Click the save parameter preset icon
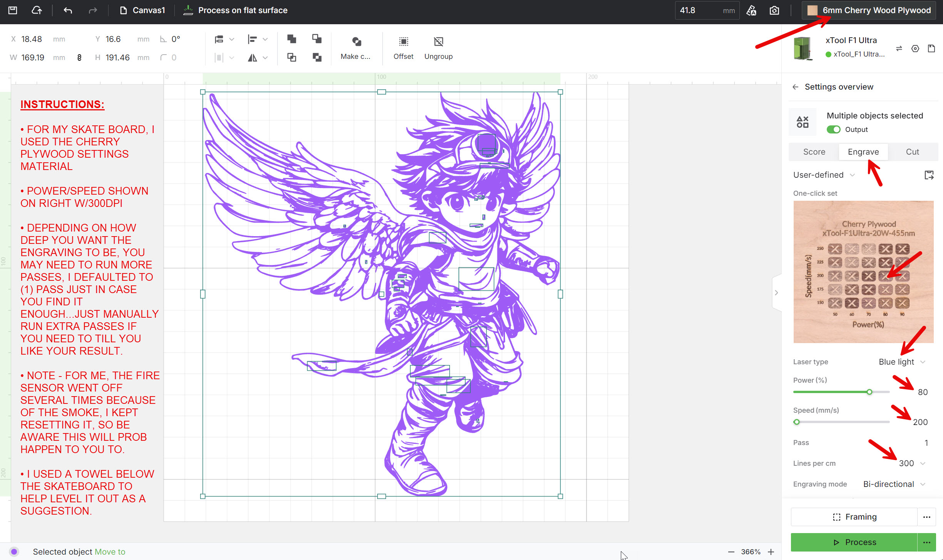Image resolution: width=943 pixels, height=560 pixels. tap(929, 175)
